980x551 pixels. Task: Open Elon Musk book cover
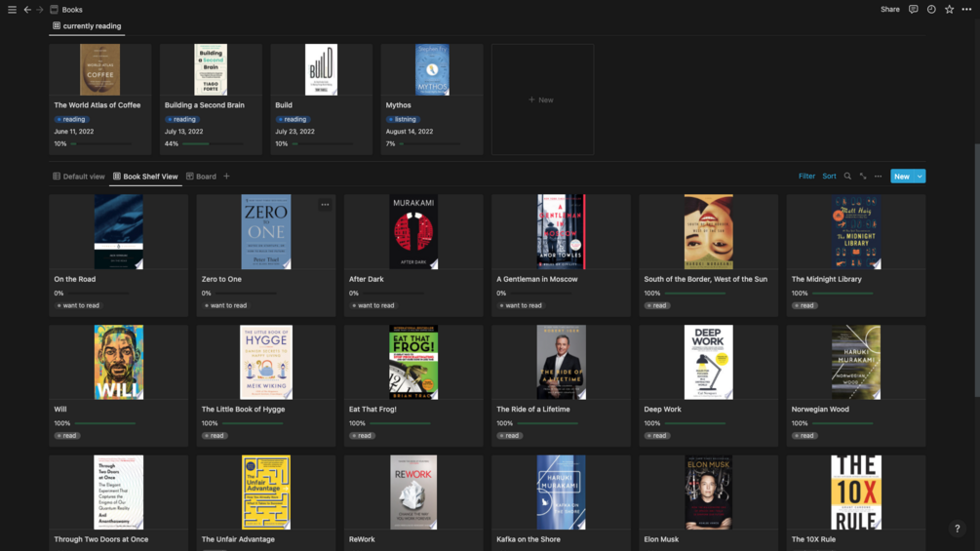point(709,492)
